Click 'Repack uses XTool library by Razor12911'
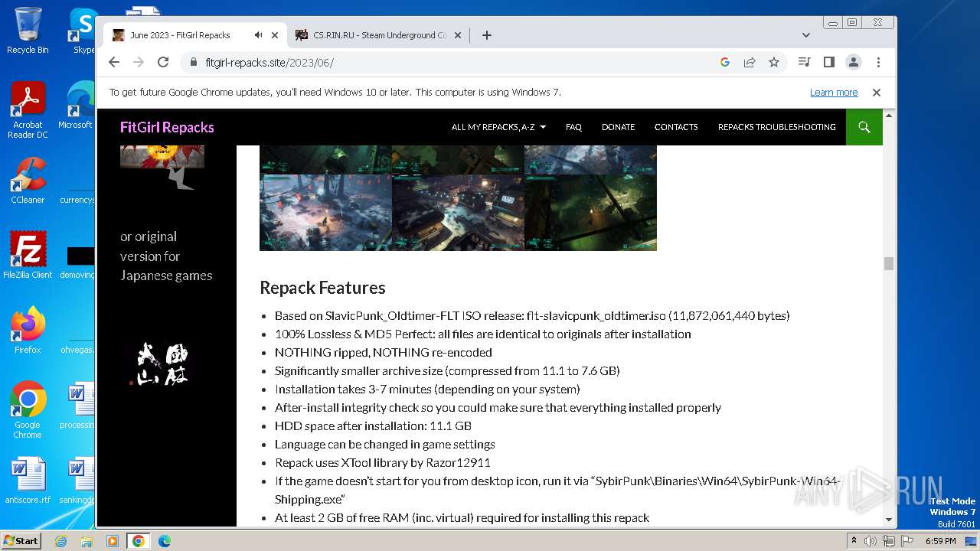This screenshot has height=551, width=980. tap(382, 462)
